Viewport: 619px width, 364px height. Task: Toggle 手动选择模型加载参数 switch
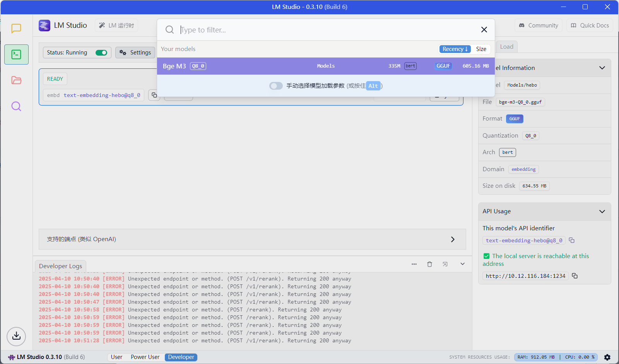click(276, 86)
